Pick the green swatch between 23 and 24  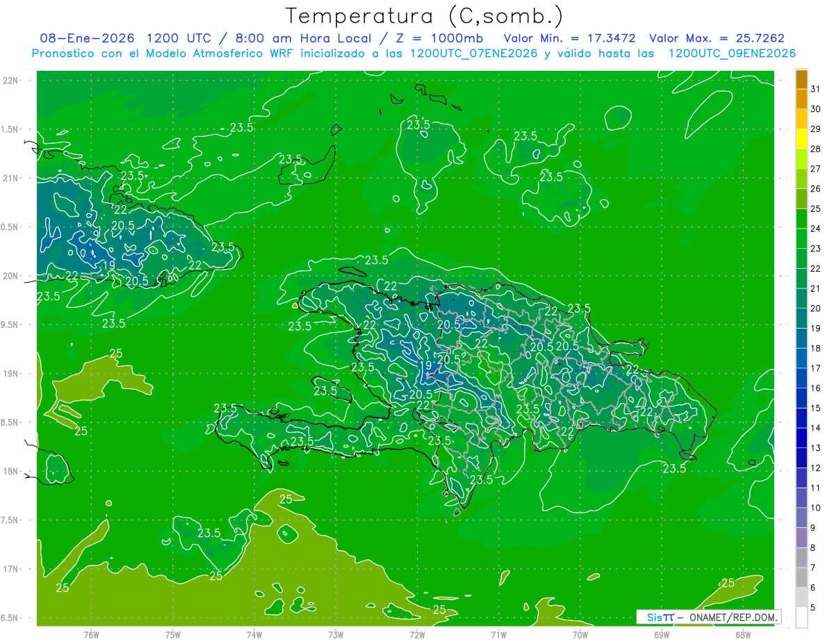[801, 239]
